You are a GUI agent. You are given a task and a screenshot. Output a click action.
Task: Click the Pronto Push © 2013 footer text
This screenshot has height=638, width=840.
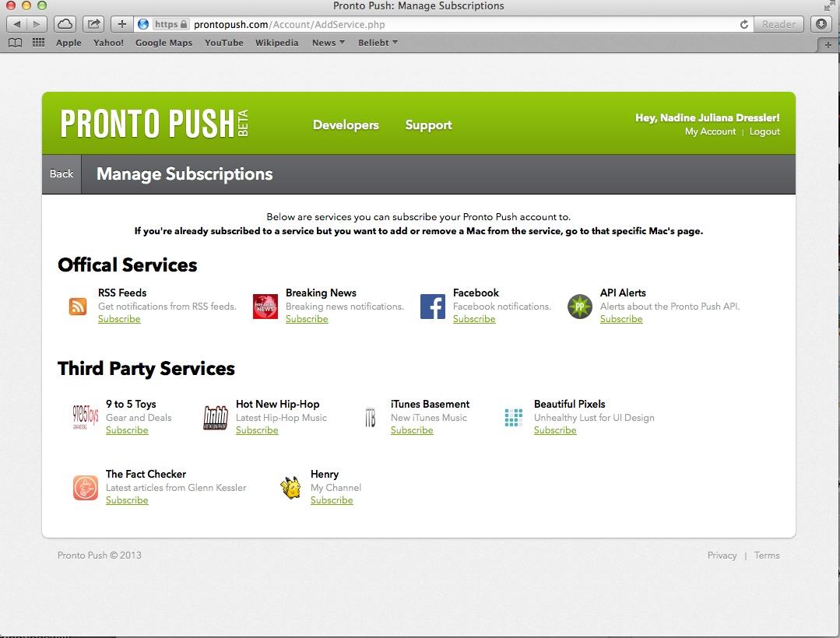100,556
